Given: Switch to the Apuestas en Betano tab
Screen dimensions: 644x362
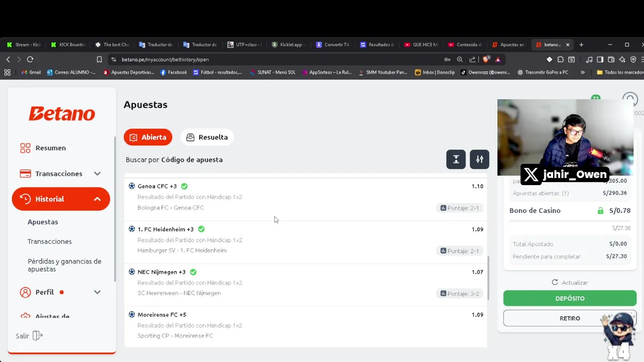Looking at the screenshot, I should [x=509, y=45].
